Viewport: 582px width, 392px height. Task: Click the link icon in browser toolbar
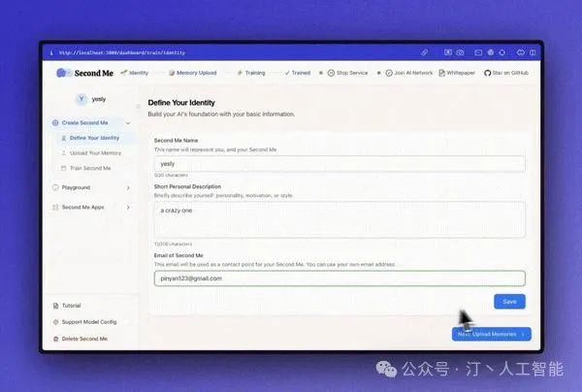click(424, 52)
